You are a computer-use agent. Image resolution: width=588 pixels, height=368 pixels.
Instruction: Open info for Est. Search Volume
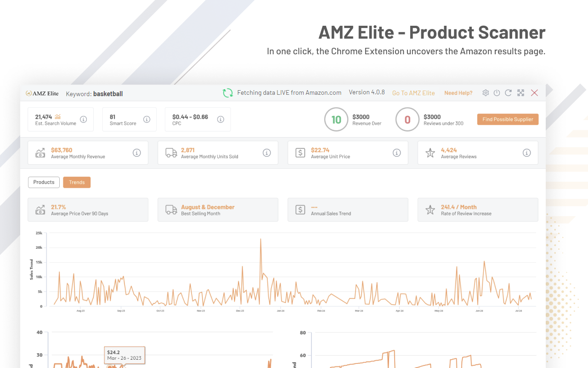pos(84,120)
